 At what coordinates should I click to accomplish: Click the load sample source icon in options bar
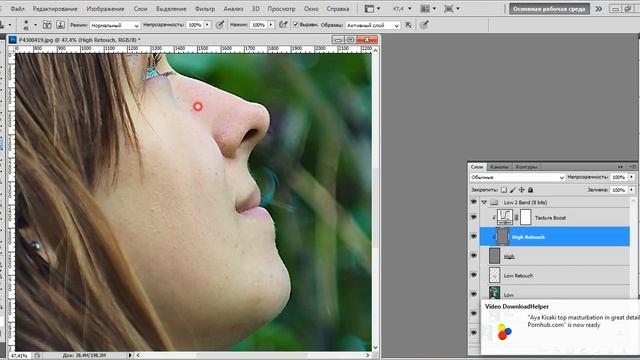click(60, 25)
